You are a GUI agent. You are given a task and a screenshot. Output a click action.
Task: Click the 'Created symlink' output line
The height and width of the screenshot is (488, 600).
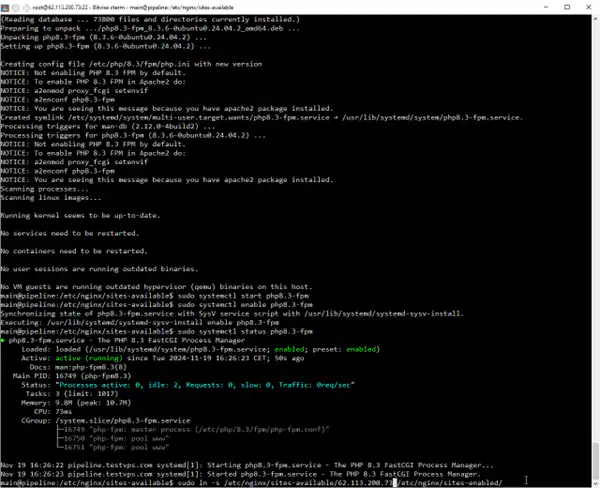[200, 117]
